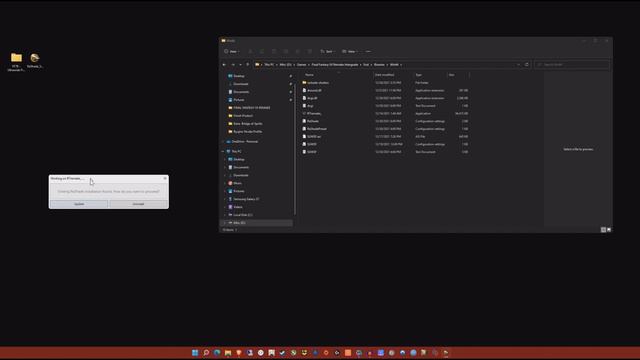Open Microsoft Edge from the taskbar
The height and width of the screenshot is (360, 640).
click(x=217, y=353)
